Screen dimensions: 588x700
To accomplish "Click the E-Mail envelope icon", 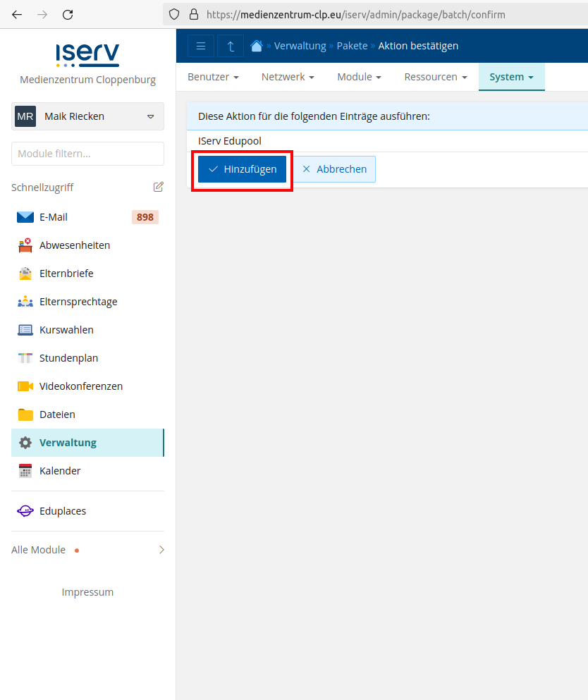I will (25, 217).
